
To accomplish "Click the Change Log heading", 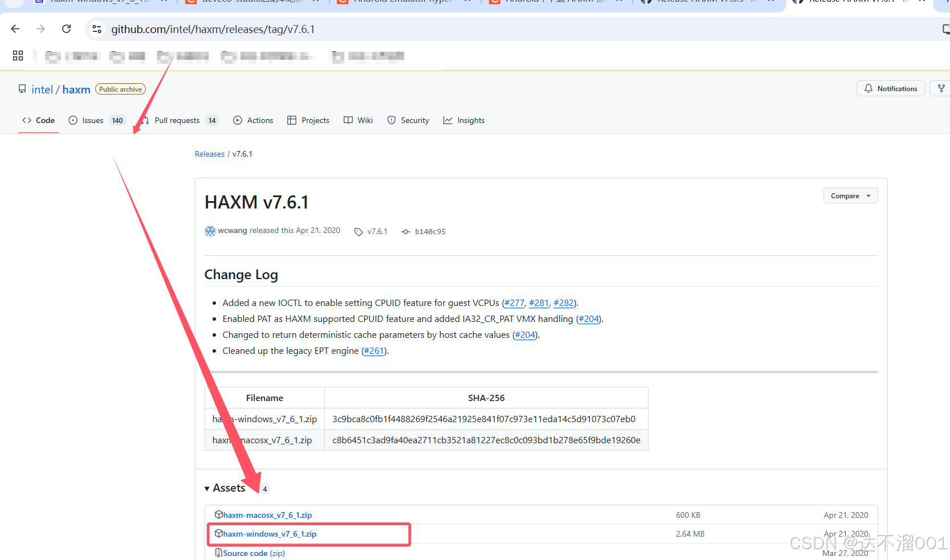I will tap(241, 275).
